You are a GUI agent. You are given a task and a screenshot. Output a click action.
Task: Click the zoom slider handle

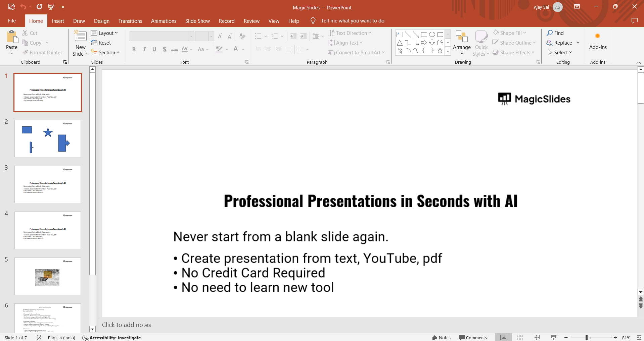click(x=587, y=338)
